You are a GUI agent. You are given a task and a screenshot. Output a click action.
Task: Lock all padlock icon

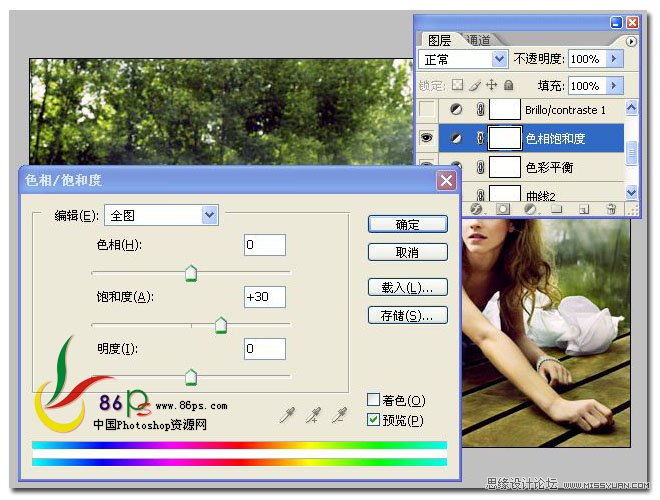(508, 85)
